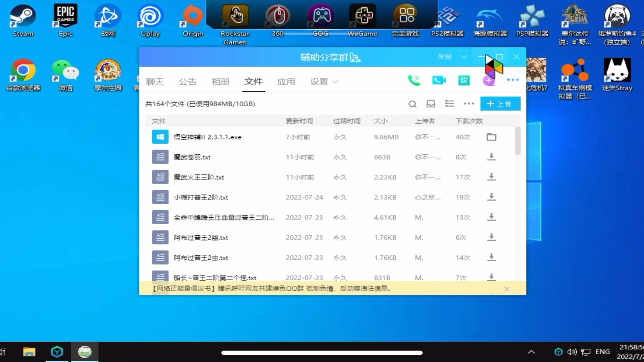
Task: Download 阿布过普王2虫.txt file
Action: coord(491,258)
